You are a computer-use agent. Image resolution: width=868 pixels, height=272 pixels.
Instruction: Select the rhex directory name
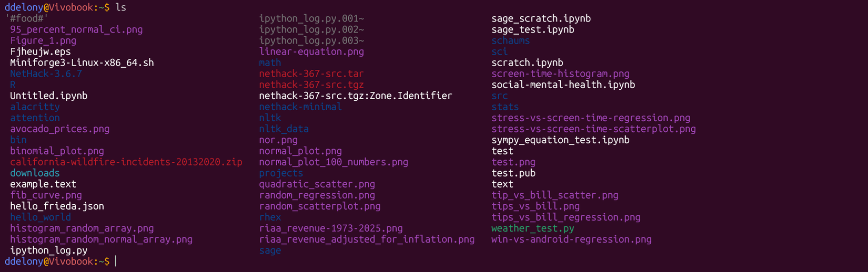tap(270, 217)
